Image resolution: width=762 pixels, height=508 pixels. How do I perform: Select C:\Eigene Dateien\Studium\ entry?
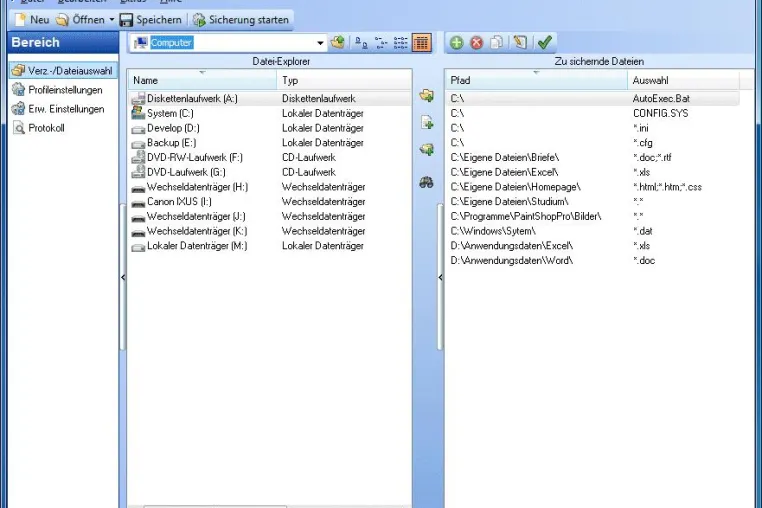(593, 202)
